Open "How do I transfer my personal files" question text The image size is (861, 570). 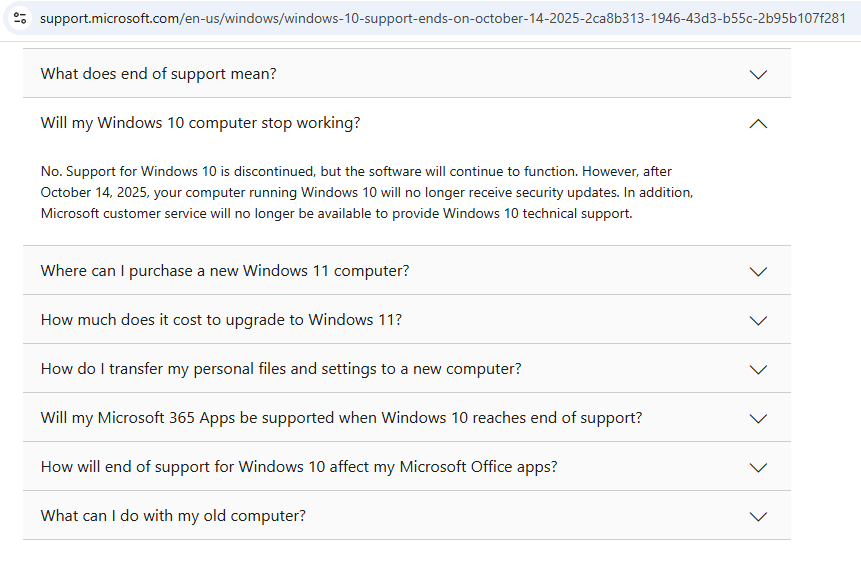[281, 369]
